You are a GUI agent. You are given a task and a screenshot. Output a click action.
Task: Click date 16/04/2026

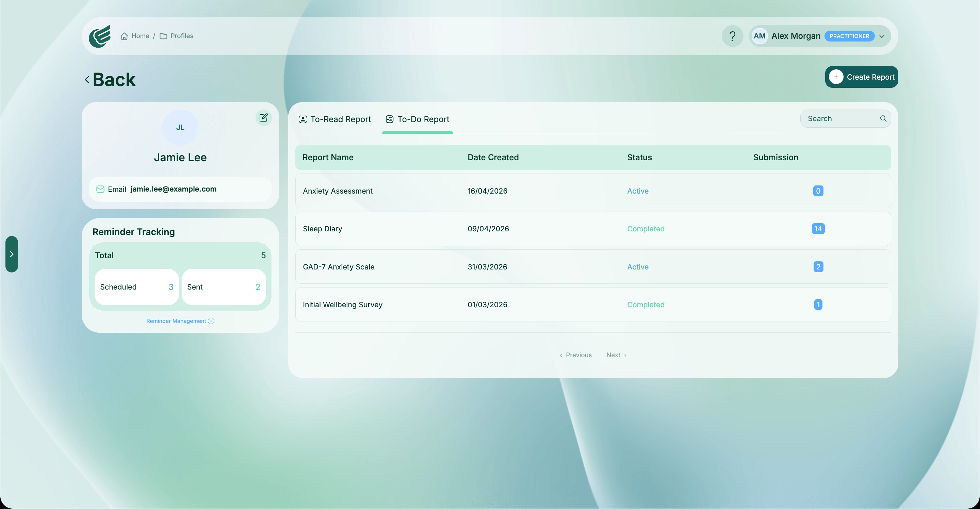click(487, 191)
